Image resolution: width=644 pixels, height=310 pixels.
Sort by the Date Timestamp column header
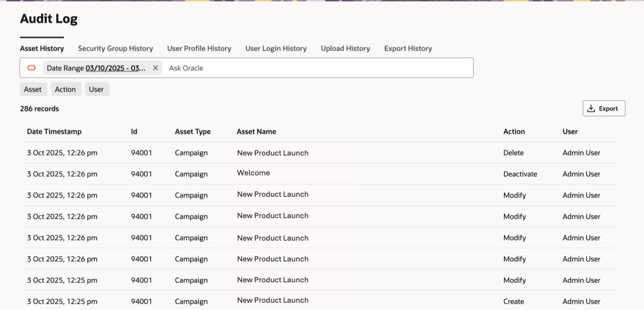(54, 132)
